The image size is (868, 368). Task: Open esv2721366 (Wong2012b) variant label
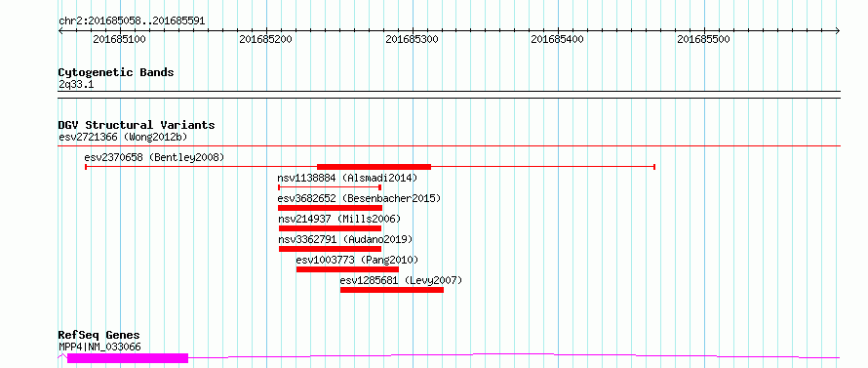pyautogui.click(x=126, y=137)
